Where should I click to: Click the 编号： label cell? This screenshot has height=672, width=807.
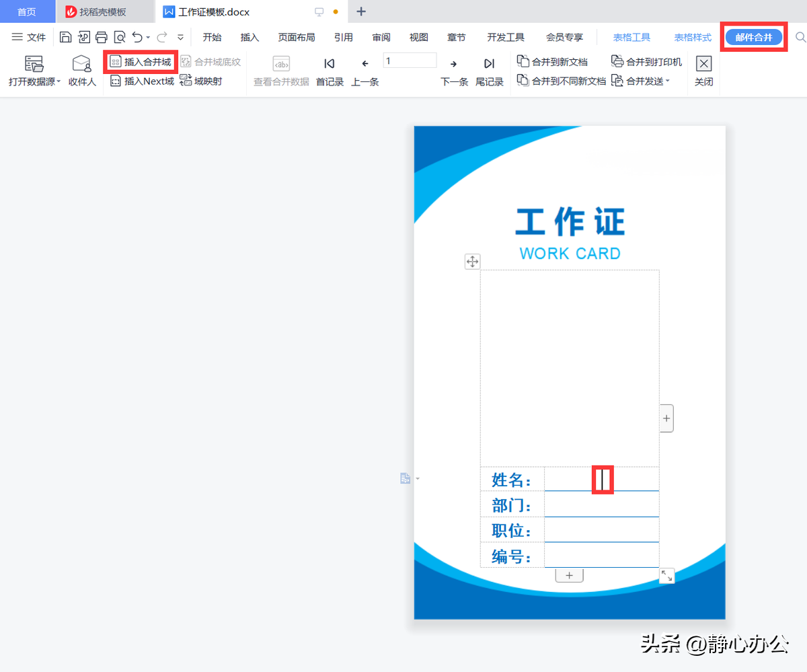(512, 555)
